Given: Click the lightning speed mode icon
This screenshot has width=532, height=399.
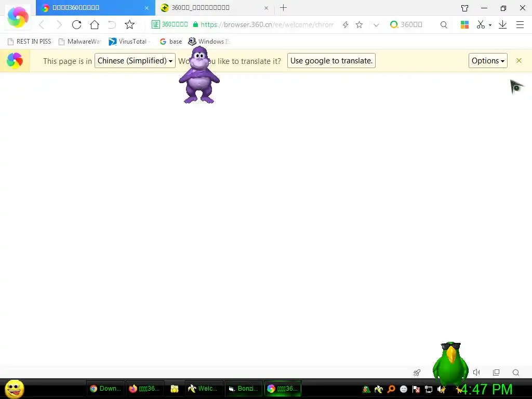Looking at the screenshot, I should pyautogui.click(x=345, y=25).
